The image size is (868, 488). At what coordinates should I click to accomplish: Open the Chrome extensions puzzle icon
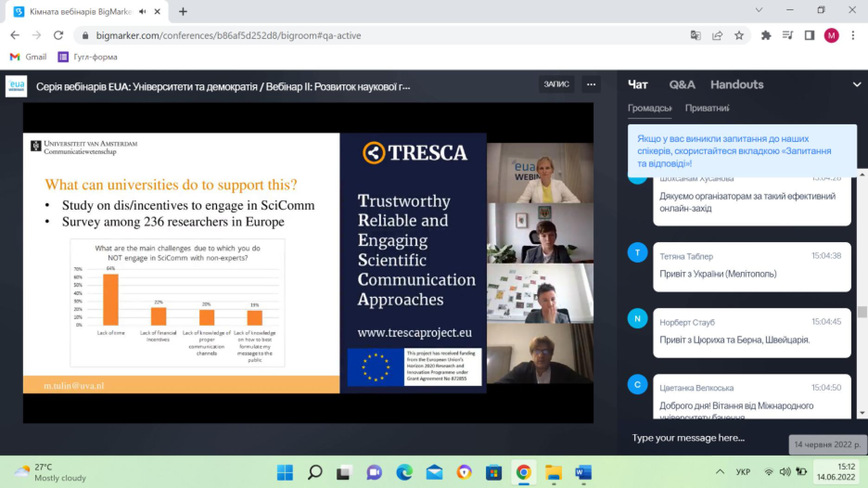pos(766,35)
